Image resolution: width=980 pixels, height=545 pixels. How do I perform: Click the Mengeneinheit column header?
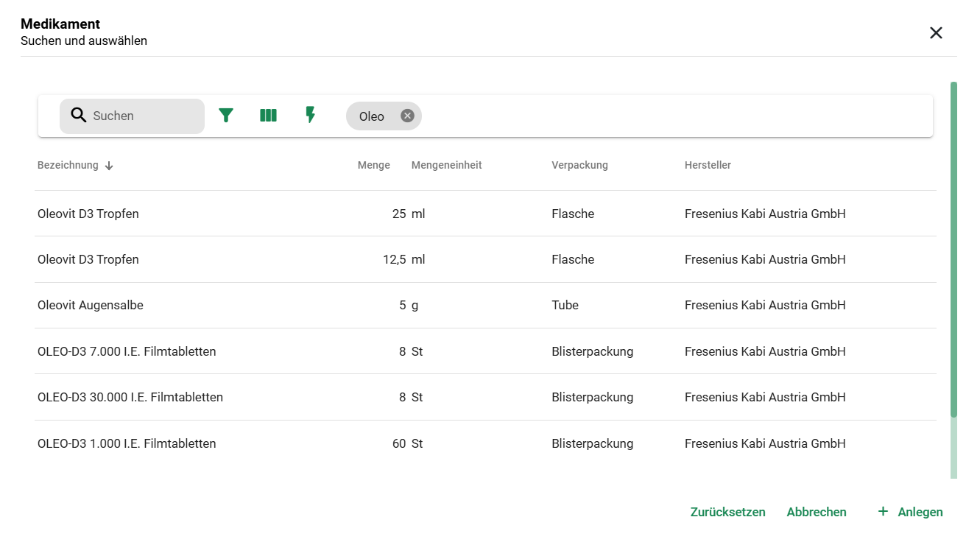click(446, 165)
